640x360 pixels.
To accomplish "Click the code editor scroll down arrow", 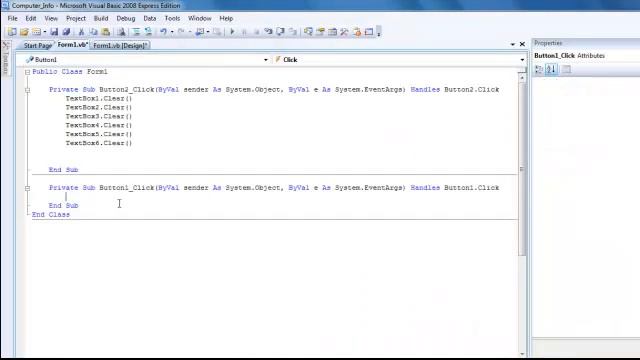I will point(522,354).
